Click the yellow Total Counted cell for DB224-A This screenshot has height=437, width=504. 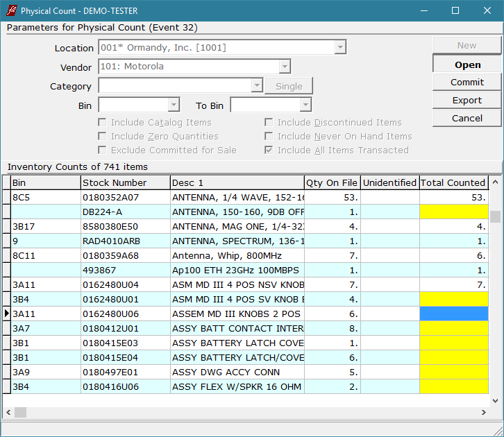coord(453,212)
